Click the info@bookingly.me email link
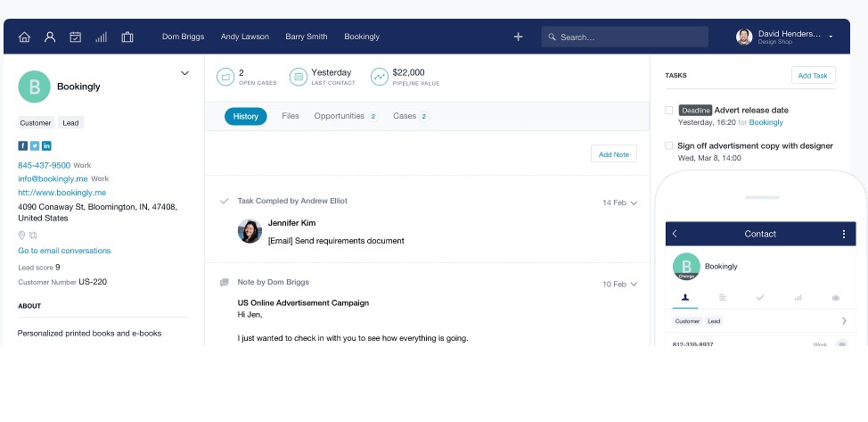Image resolution: width=868 pixels, height=422 pixels. (x=53, y=178)
